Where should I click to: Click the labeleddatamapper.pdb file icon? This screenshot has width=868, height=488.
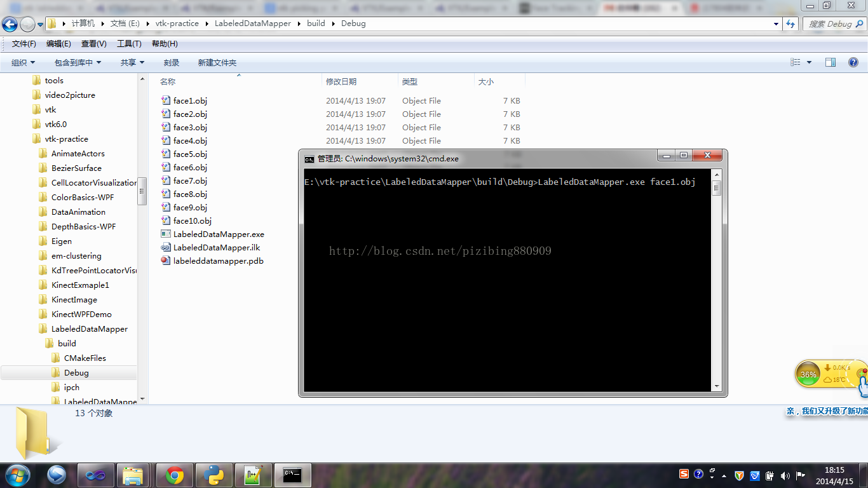click(166, 261)
